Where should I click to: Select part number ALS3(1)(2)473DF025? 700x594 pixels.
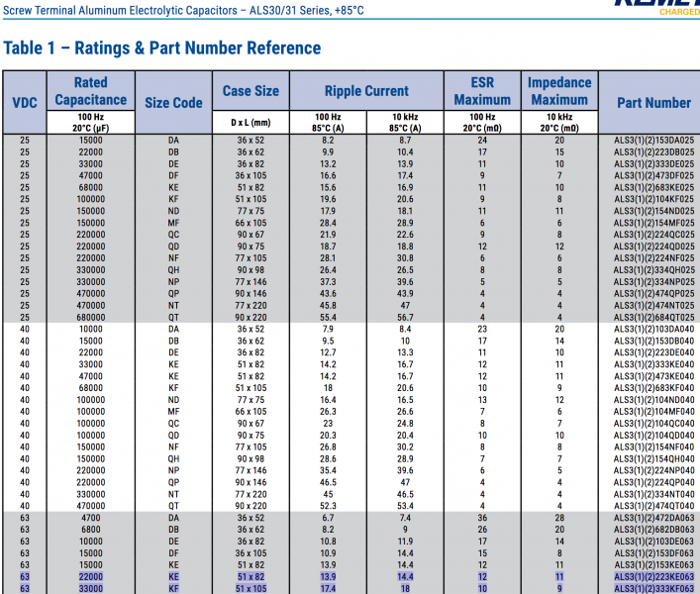pos(654,175)
